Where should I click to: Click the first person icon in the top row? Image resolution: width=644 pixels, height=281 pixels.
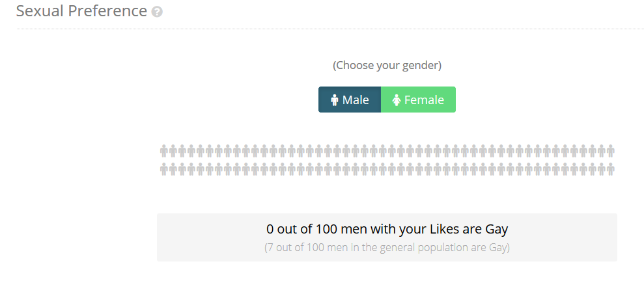pos(164,151)
